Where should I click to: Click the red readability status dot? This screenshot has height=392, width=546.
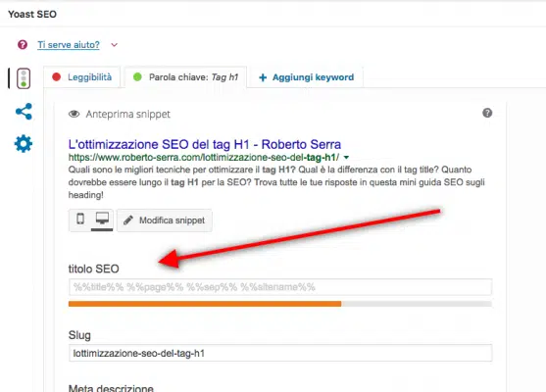(57, 77)
